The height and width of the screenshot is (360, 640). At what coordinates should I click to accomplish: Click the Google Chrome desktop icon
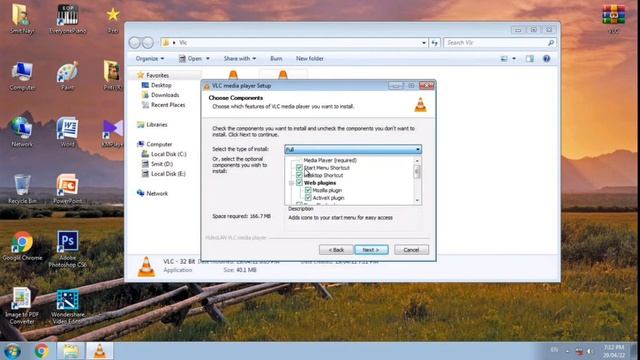tap(22, 246)
